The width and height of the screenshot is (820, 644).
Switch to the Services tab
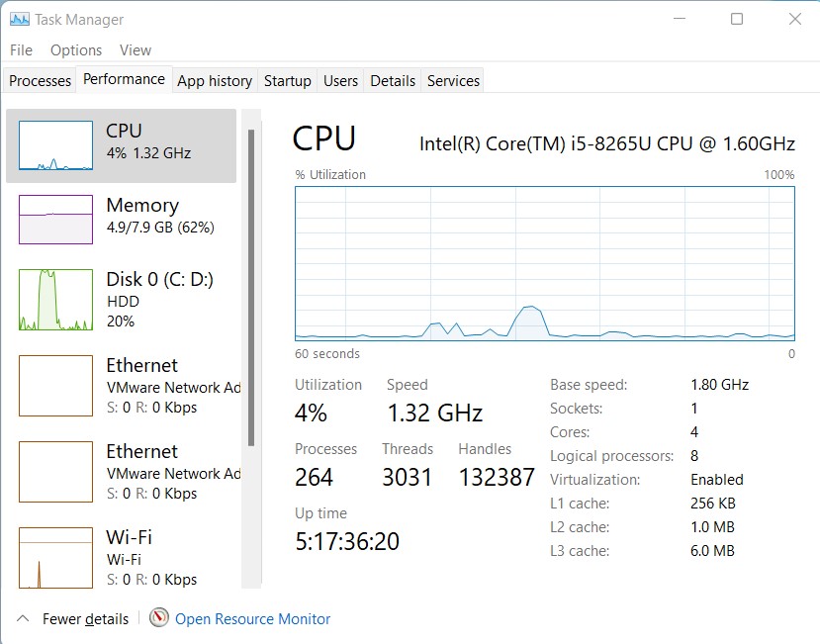point(452,80)
